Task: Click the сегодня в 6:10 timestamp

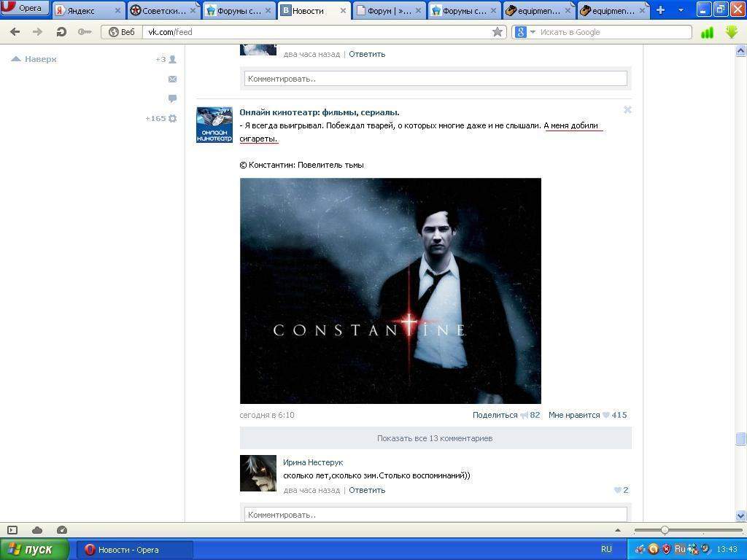Action: click(267, 415)
